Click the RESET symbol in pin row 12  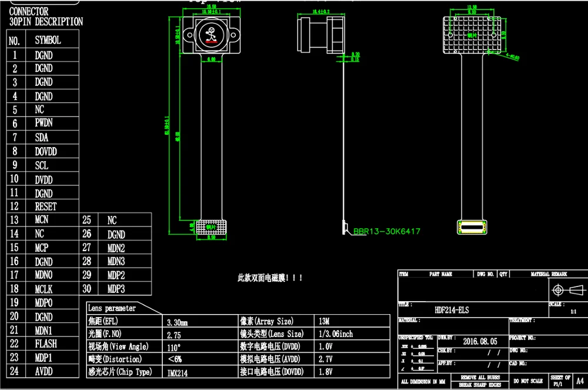(x=46, y=206)
